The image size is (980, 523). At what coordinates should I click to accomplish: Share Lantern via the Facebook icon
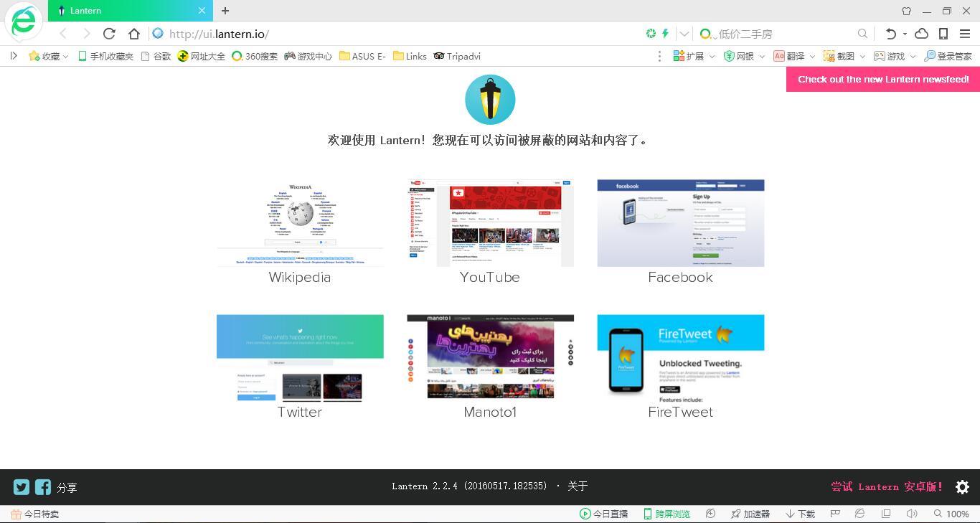click(43, 486)
